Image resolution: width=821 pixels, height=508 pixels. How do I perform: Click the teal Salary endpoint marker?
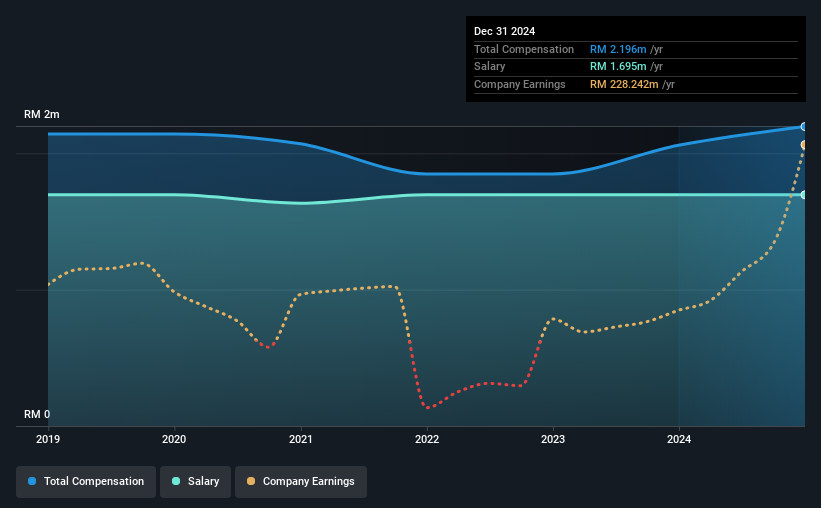coord(804,195)
